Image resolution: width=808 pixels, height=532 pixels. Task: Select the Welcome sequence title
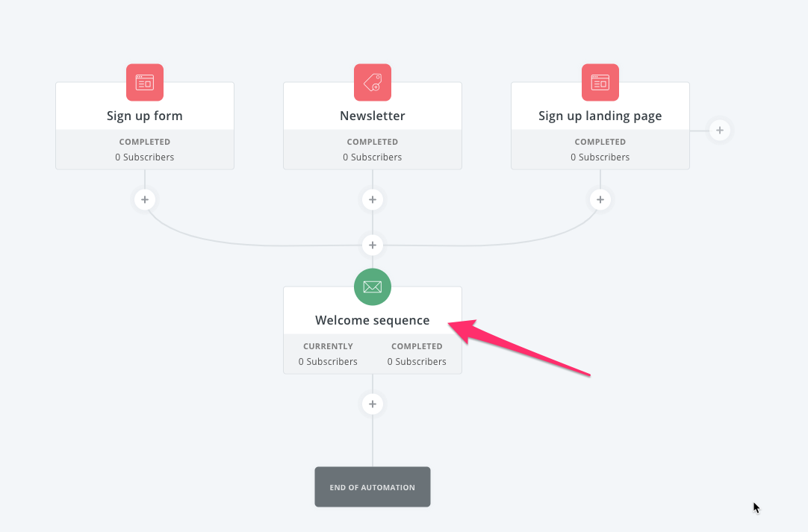click(373, 320)
